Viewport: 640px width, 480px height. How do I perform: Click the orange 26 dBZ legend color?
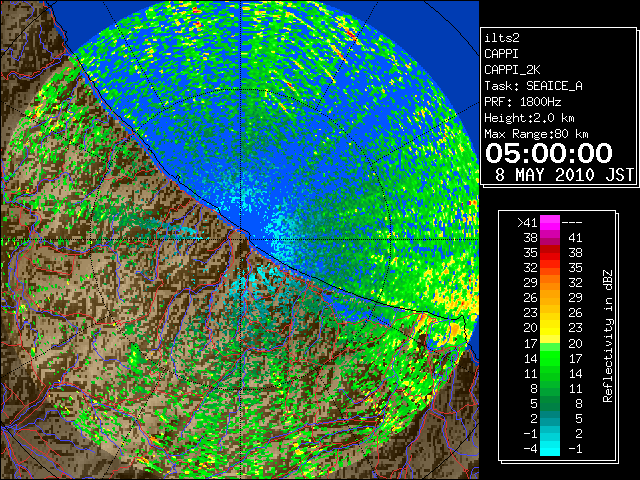pyautogui.click(x=550, y=298)
